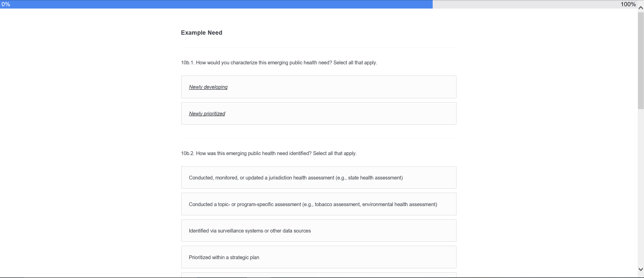Click the question 10b.2 prompt text
The width and height of the screenshot is (644, 278).
(269, 153)
